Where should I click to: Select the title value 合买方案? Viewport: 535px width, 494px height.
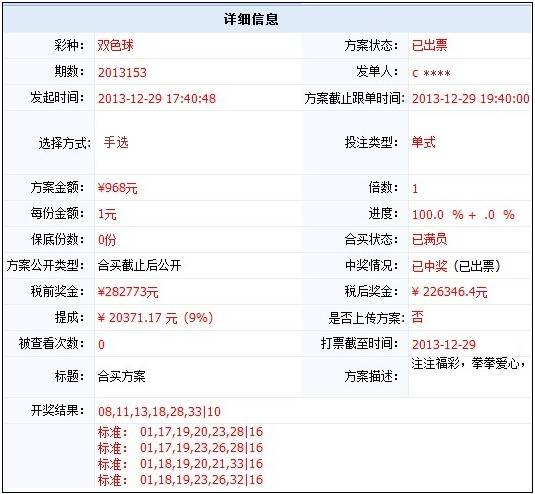coord(121,376)
